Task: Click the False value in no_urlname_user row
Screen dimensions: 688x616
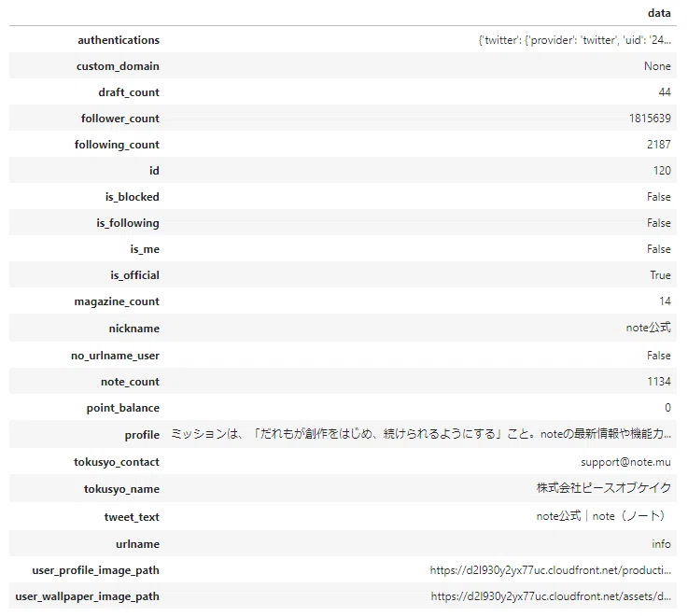Action: [x=659, y=356]
